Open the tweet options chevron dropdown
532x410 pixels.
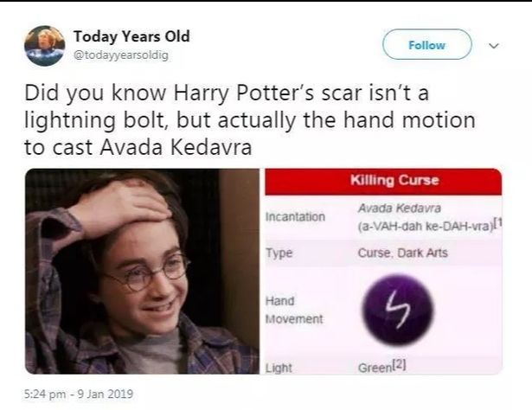pyautogui.click(x=494, y=46)
